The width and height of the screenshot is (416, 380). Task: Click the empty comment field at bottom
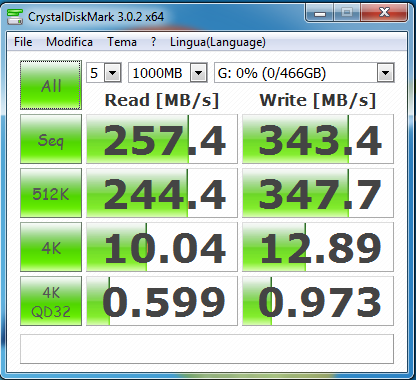(x=207, y=349)
